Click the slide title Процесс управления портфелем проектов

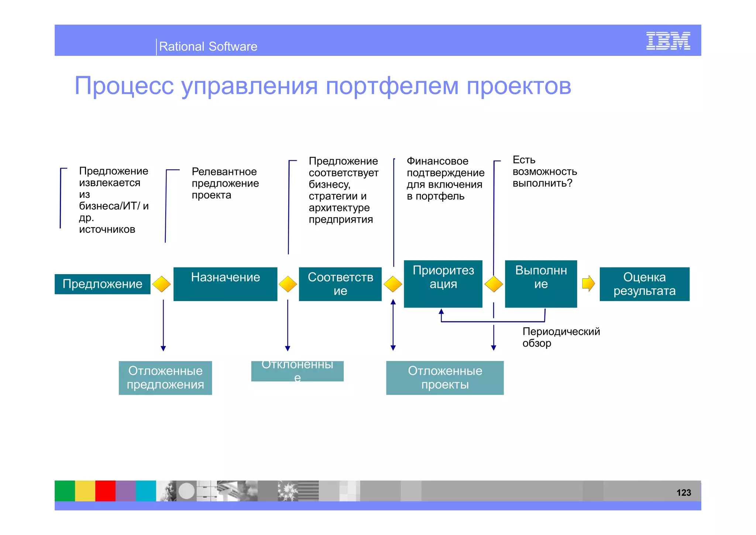323,86
